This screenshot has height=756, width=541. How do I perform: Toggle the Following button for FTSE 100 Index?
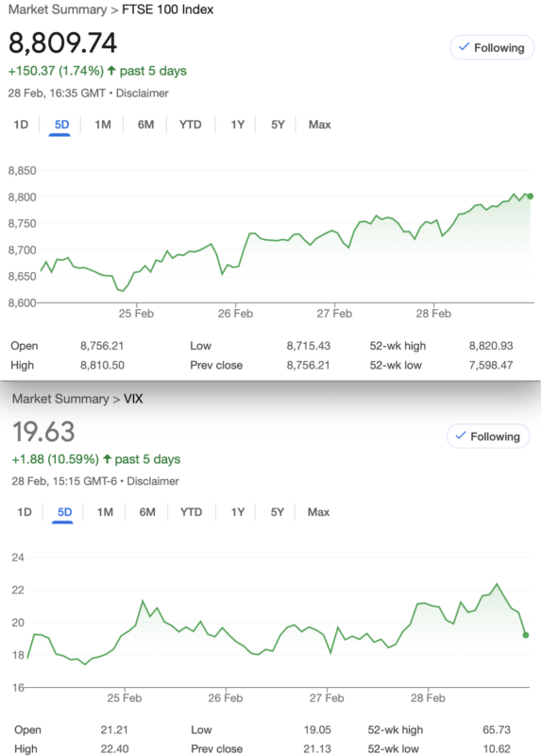(492, 48)
